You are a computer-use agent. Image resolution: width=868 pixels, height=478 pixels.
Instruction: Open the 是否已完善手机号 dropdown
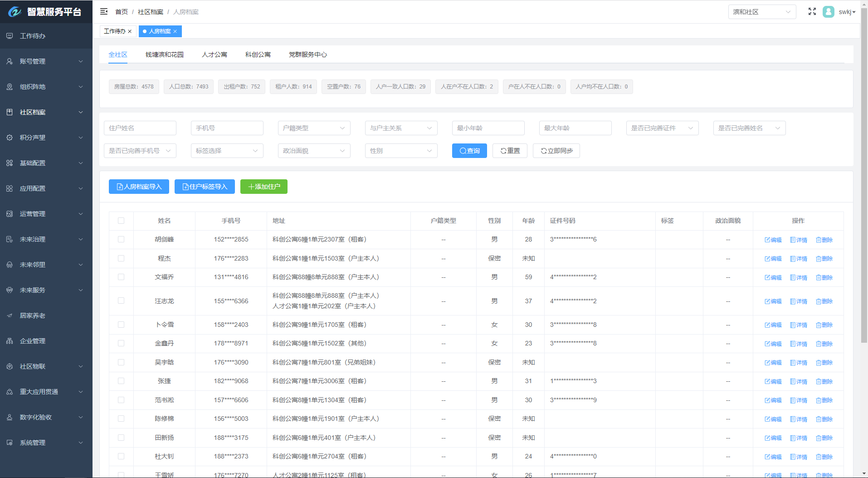coord(140,151)
